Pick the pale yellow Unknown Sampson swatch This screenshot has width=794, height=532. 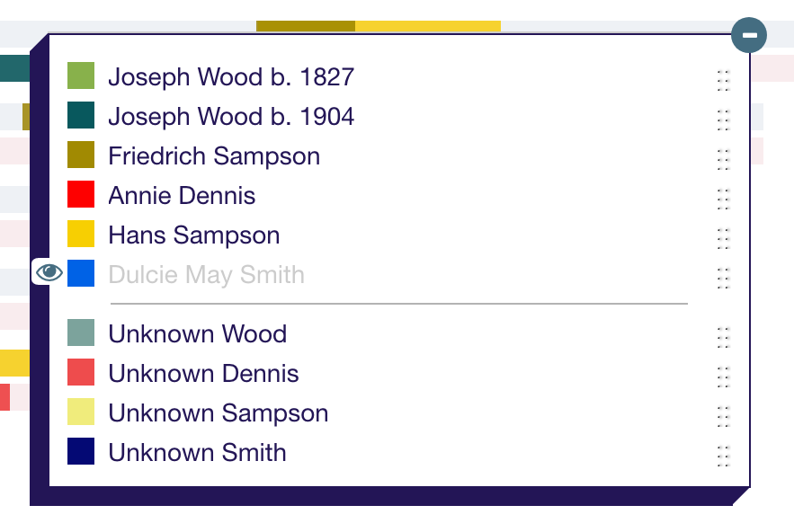coord(81,412)
